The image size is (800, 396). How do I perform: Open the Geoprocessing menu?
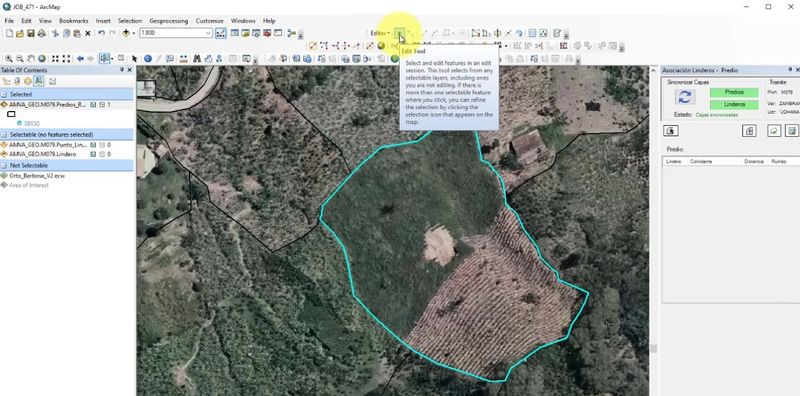pyautogui.click(x=168, y=21)
